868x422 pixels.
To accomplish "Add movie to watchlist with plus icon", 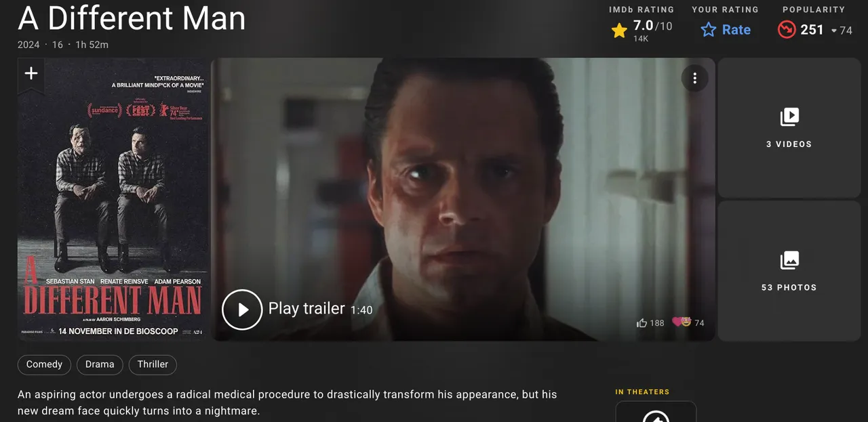I will pyautogui.click(x=31, y=74).
